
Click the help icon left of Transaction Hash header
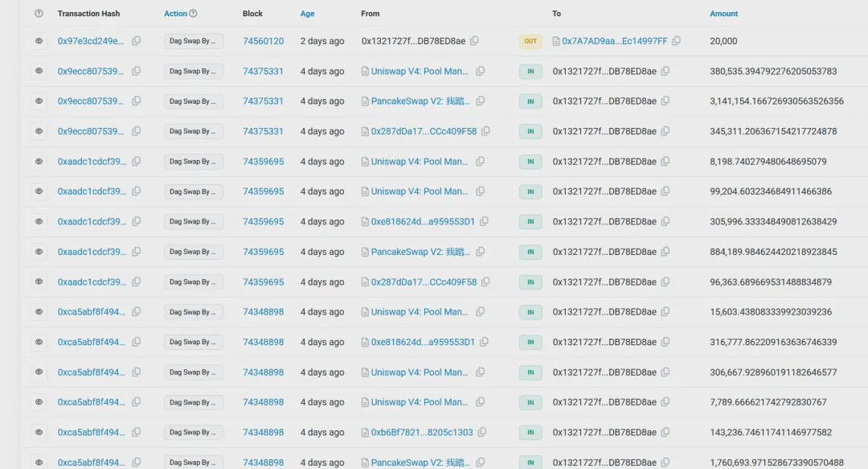pos(39,14)
